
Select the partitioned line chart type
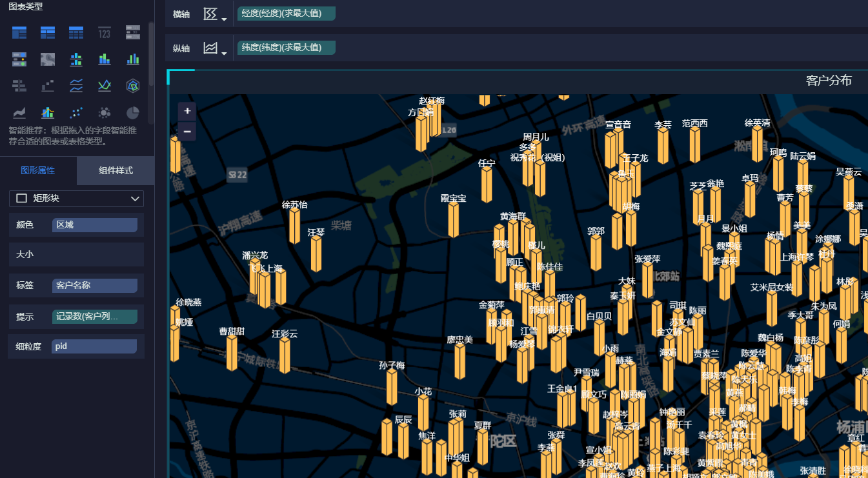76,86
